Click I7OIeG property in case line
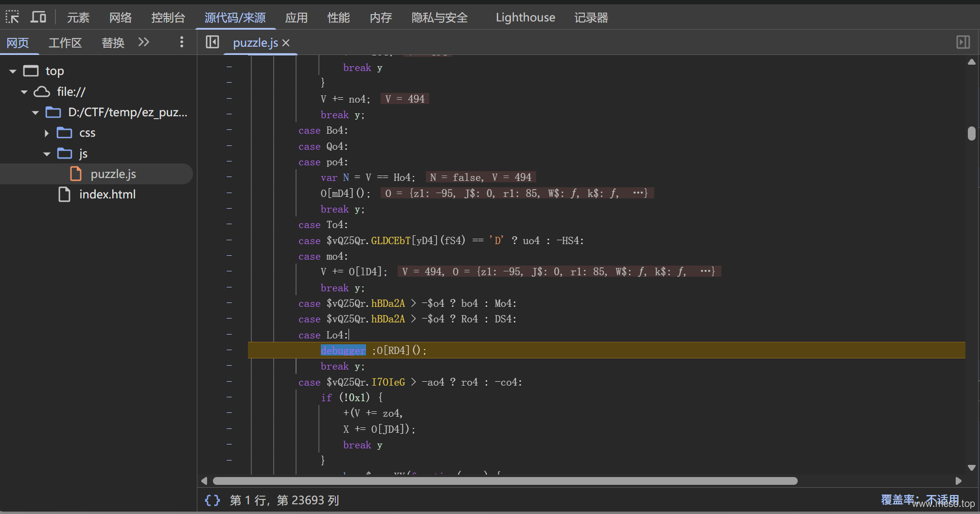 coord(388,382)
